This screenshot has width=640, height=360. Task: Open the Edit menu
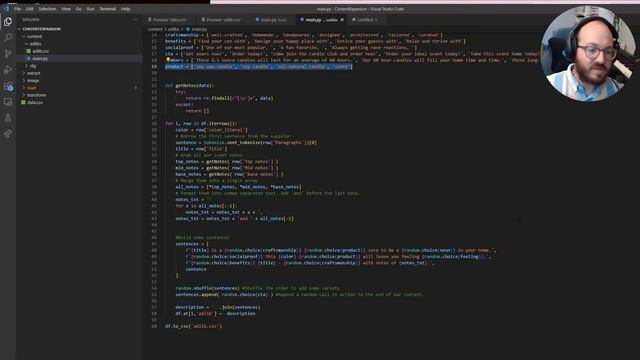point(30,9)
